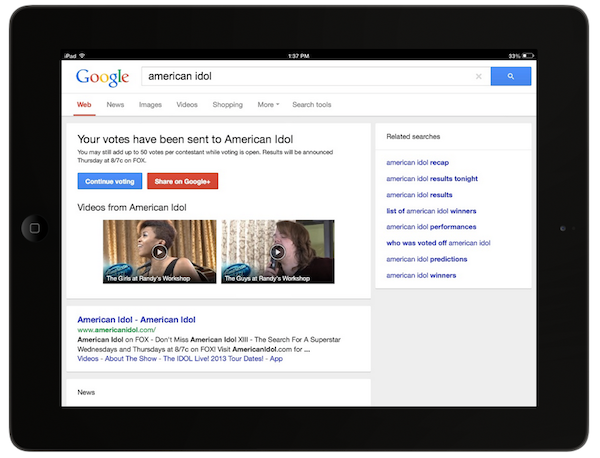Screen dimensions: 600x458
Task: Select american idol predictions related search
Action: tap(427, 259)
